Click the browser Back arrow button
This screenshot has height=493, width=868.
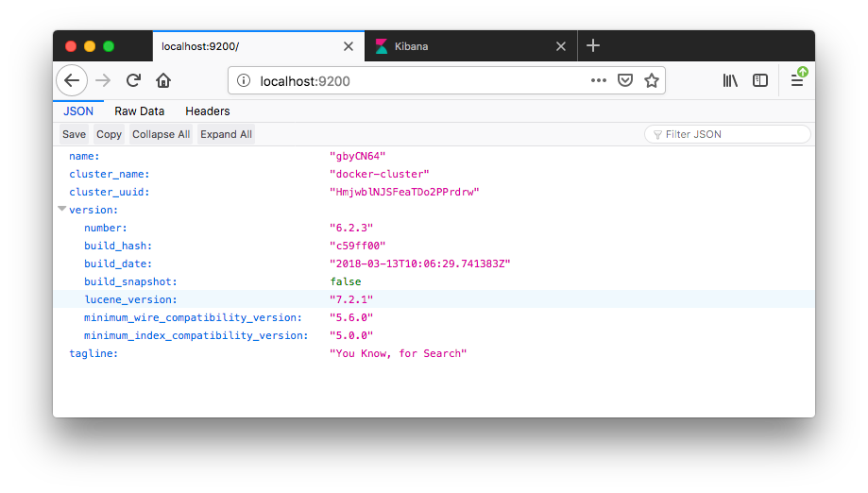click(x=72, y=81)
